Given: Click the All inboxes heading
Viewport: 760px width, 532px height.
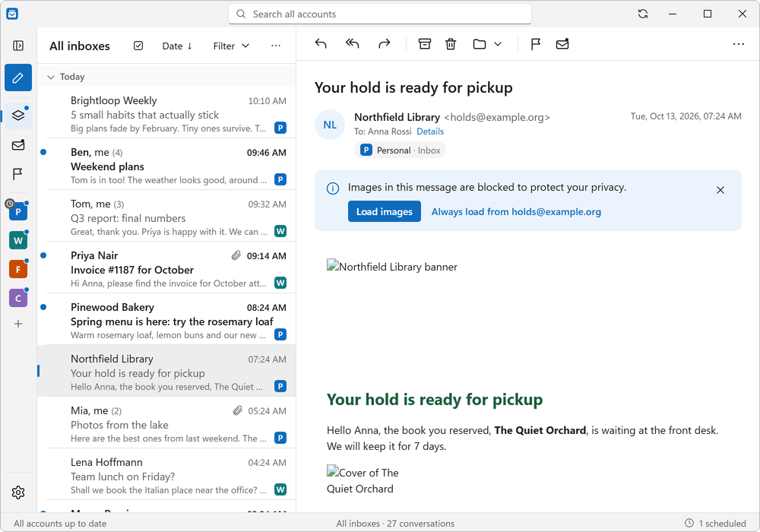Looking at the screenshot, I should 80,46.
